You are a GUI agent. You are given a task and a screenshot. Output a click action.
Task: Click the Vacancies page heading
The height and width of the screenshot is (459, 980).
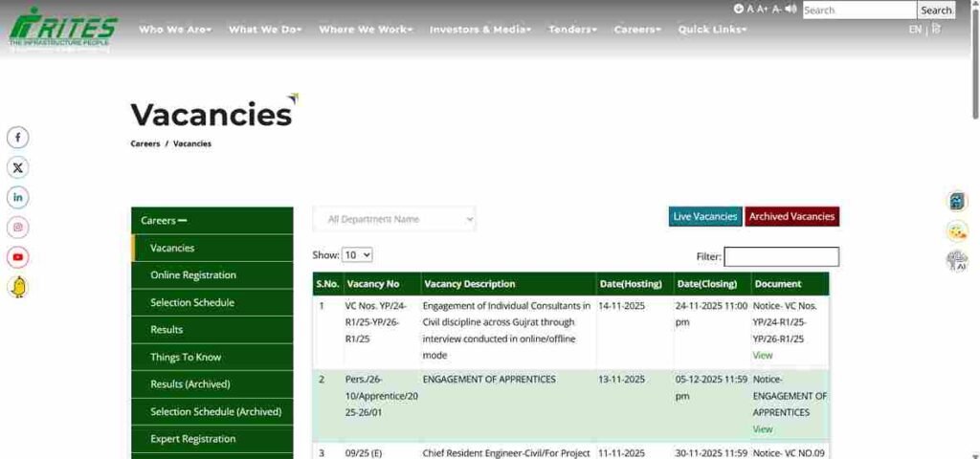212,115
